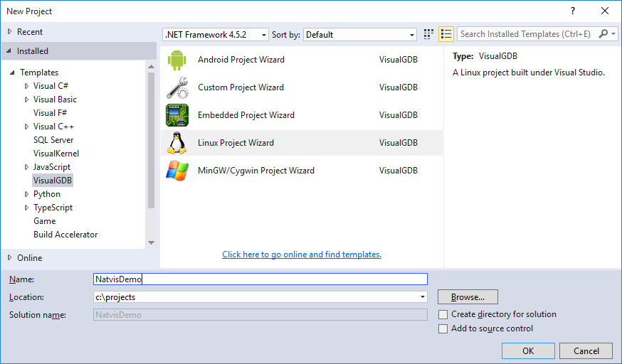The width and height of the screenshot is (622, 364).
Task: Check Add to source control
Action: pos(443,328)
